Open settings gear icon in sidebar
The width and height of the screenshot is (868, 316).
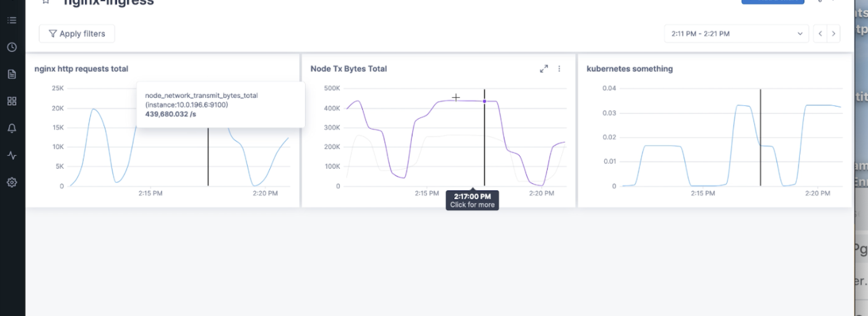(11, 182)
